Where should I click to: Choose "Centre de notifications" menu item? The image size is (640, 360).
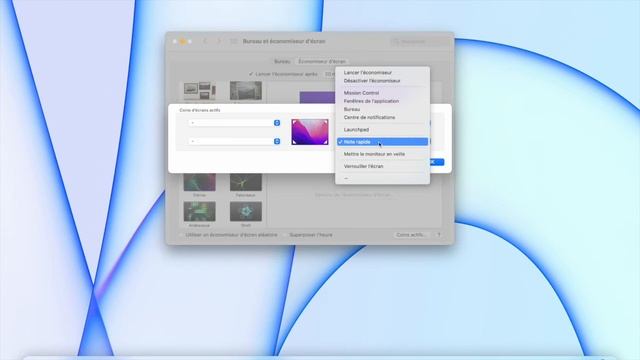coord(382,118)
